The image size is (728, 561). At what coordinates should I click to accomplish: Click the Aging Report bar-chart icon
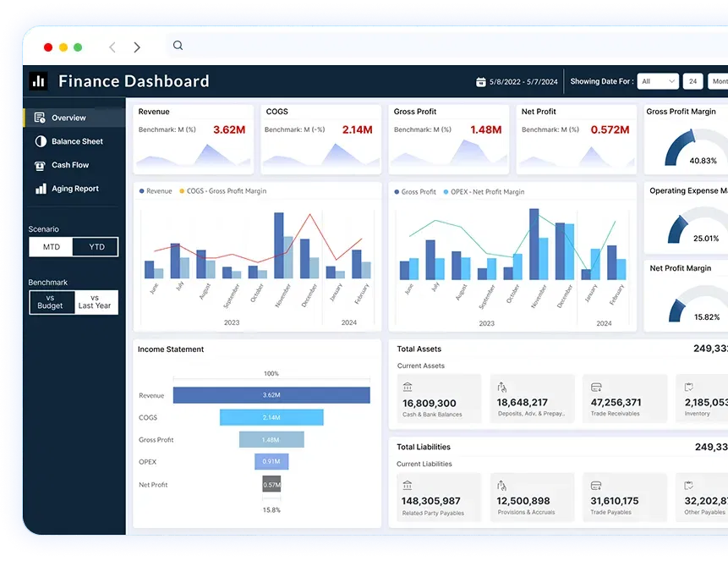tap(40, 189)
